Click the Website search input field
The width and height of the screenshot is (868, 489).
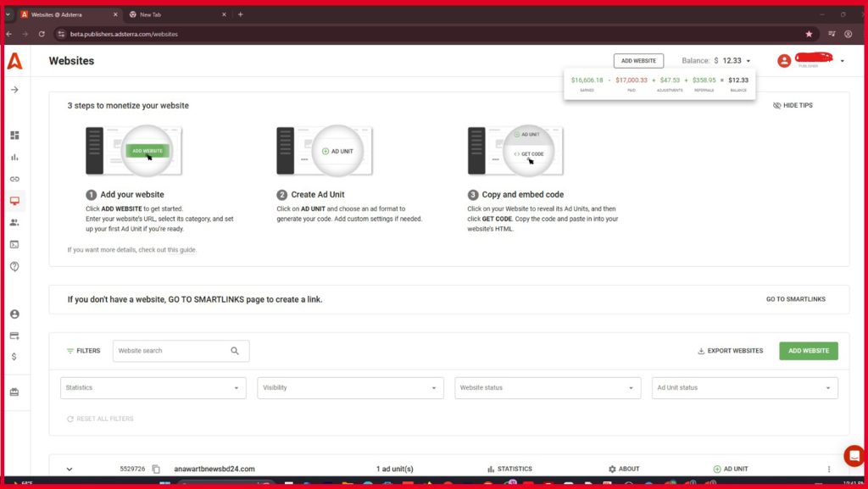point(172,351)
